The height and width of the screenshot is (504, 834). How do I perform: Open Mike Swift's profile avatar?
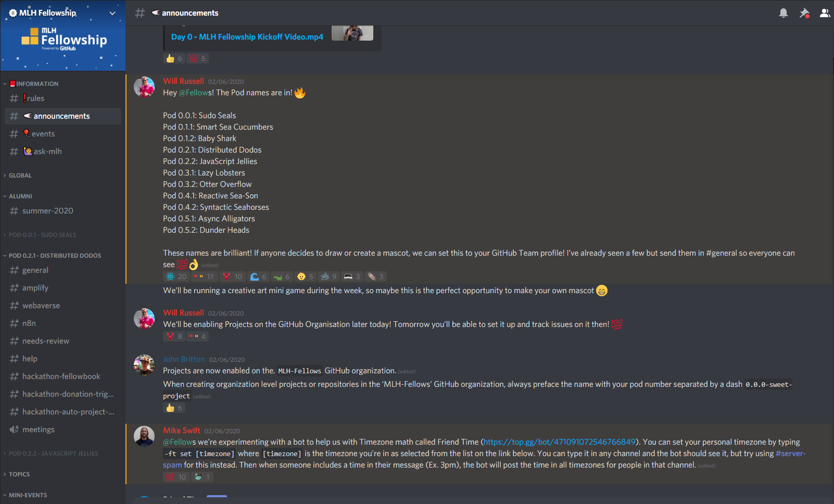point(144,436)
